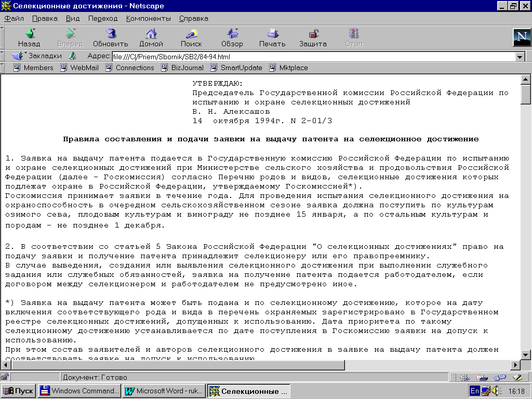Click the Connections bookmark page icon
Screen dimensions: 532x399
click(x=109, y=68)
